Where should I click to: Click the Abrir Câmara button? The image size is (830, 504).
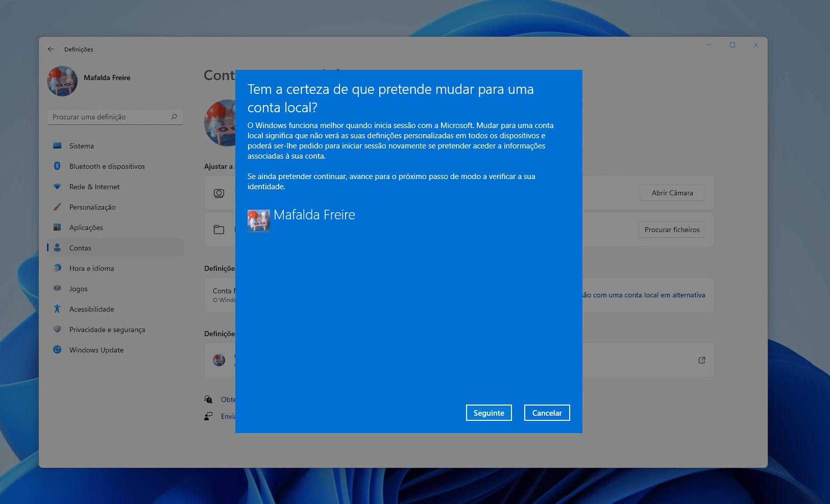(x=672, y=193)
